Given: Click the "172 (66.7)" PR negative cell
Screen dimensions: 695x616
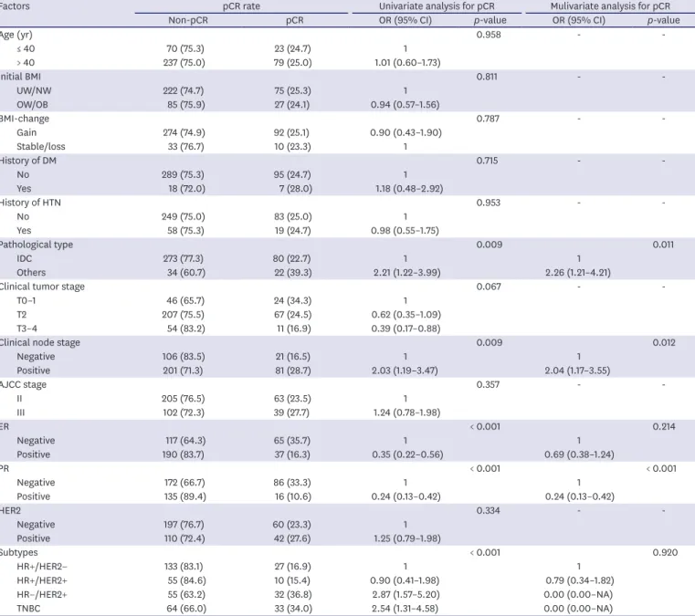Looking at the screenshot, I should click(x=184, y=483).
